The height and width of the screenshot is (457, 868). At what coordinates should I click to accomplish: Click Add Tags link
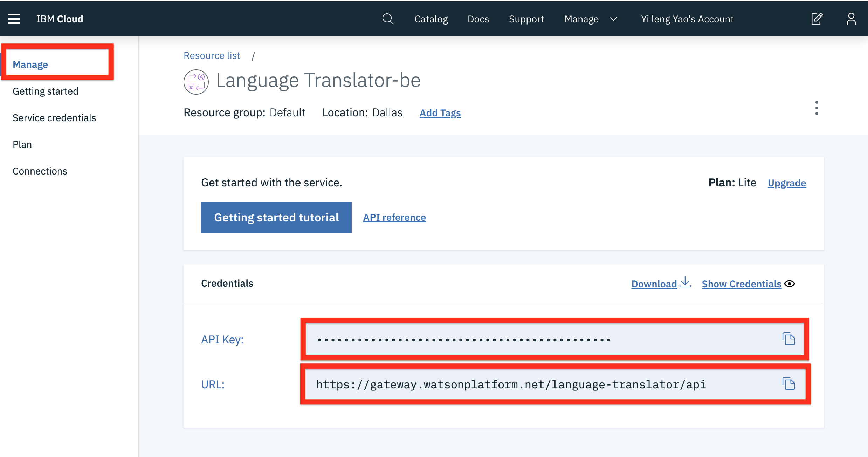coord(440,113)
